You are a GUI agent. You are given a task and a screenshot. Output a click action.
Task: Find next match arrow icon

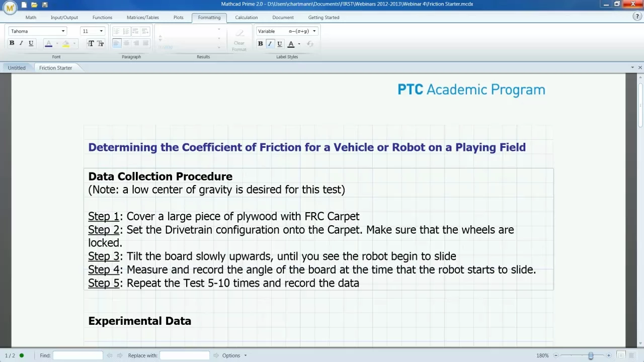click(120, 355)
